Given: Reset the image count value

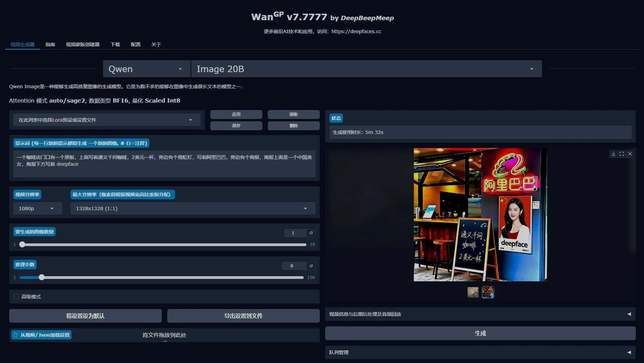Looking at the screenshot, I should click(x=311, y=233).
